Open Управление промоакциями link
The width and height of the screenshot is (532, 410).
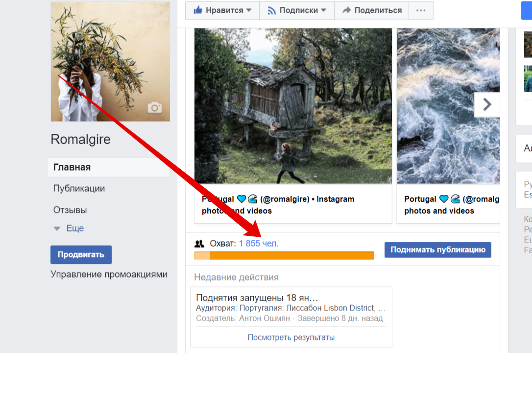tap(109, 274)
